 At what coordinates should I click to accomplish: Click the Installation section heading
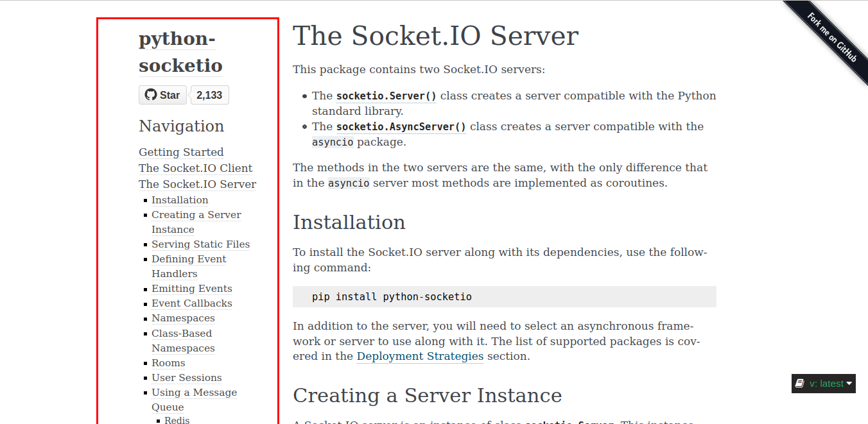349,222
